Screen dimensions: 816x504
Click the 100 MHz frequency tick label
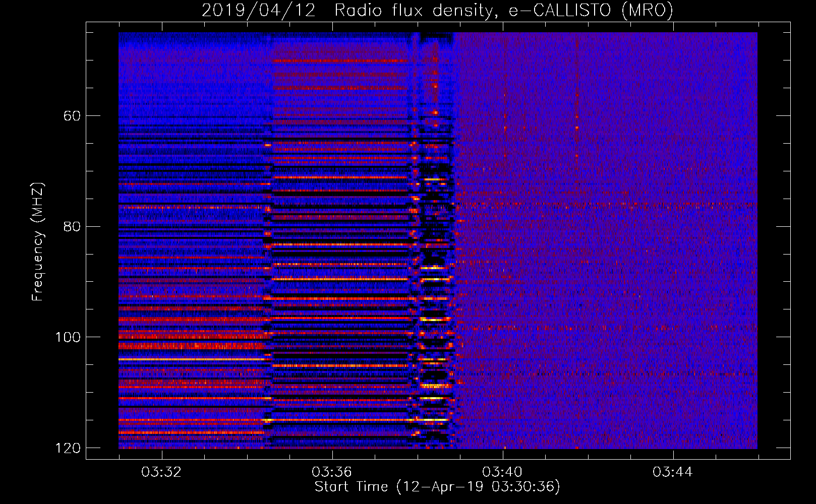pyautogui.click(x=68, y=337)
